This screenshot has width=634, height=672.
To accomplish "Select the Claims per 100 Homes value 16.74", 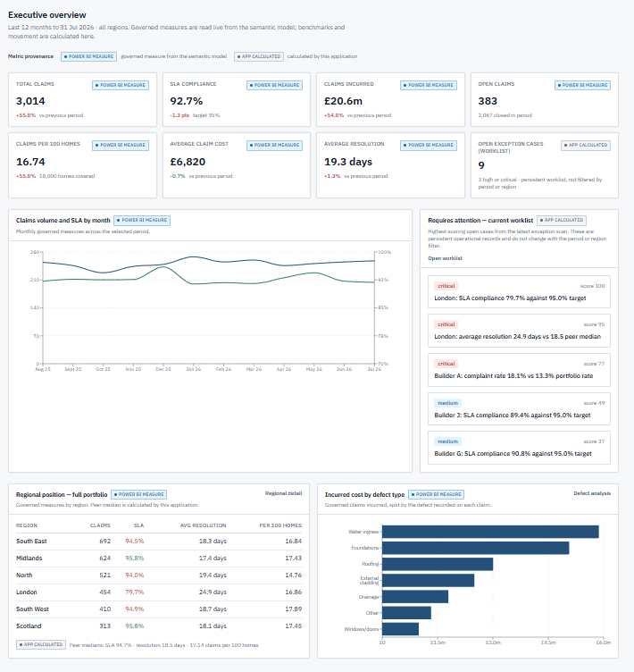I will pyautogui.click(x=30, y=162).
